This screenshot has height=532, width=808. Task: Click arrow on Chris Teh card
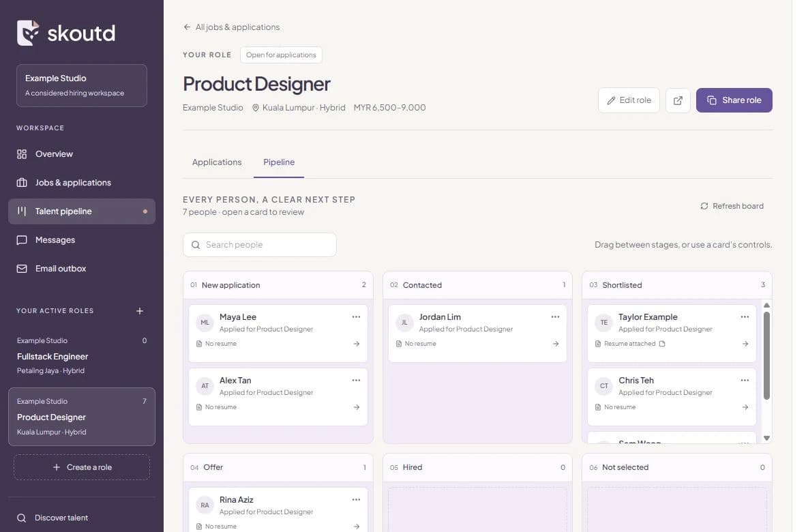(745, 407)
